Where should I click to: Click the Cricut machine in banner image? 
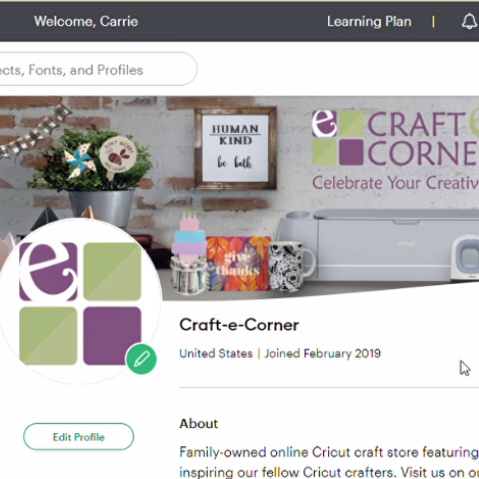(380, 245)
